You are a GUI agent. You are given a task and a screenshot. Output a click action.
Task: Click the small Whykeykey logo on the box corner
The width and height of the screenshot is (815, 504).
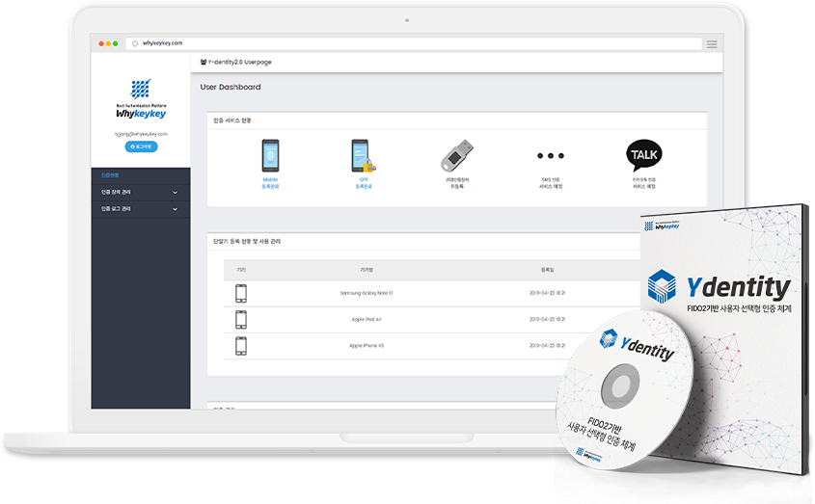click(662, 225)
